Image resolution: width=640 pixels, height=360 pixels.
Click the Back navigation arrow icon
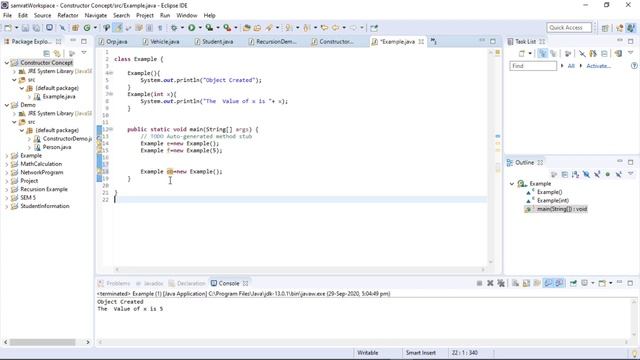336,28
